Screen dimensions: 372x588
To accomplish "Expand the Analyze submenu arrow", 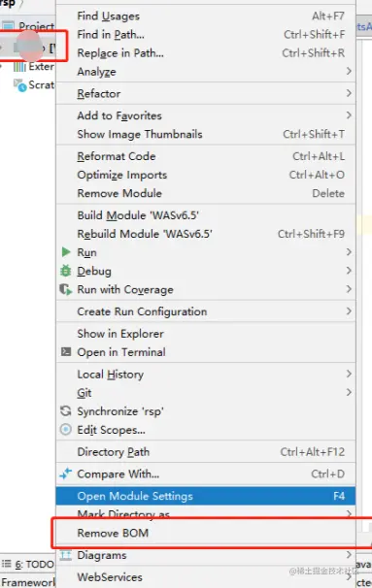I will [x=349, y=71].
